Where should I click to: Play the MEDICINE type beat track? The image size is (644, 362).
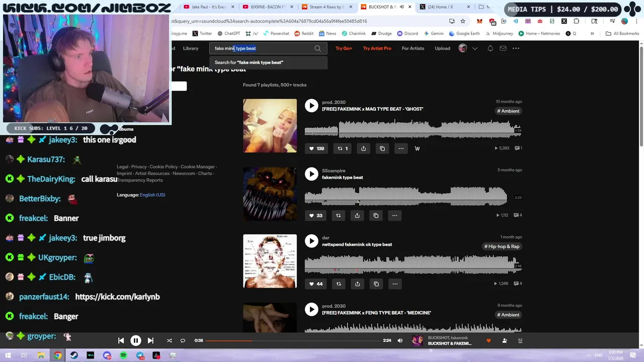[311, 309]
